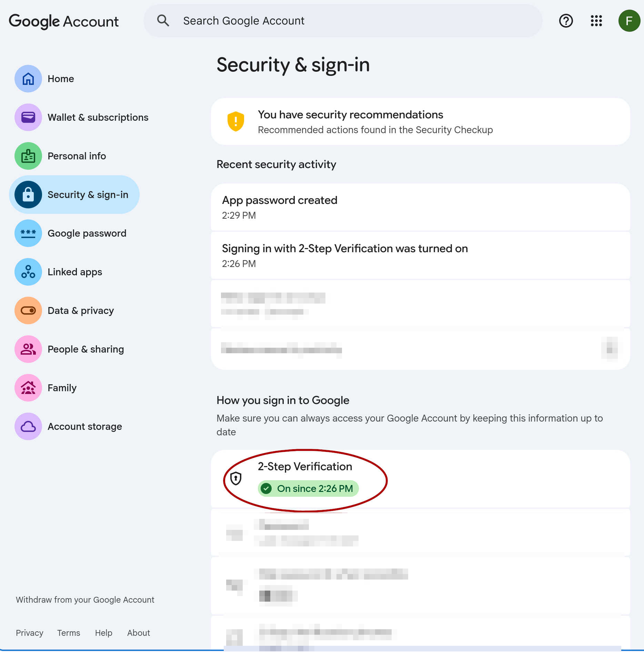Screen dimensions: 644x652
Task: Select Google password menu entry
Action: click(x=87, y=233)
